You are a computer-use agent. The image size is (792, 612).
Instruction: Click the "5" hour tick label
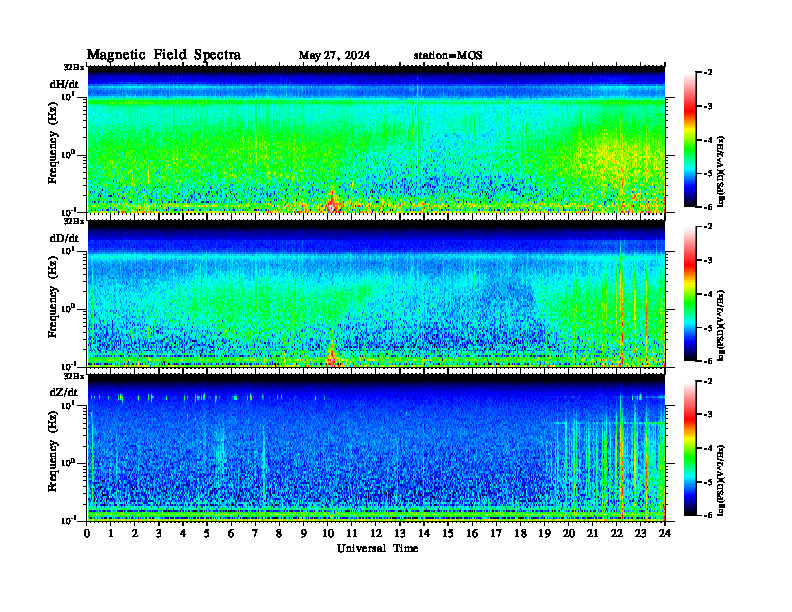coord(207,534)
